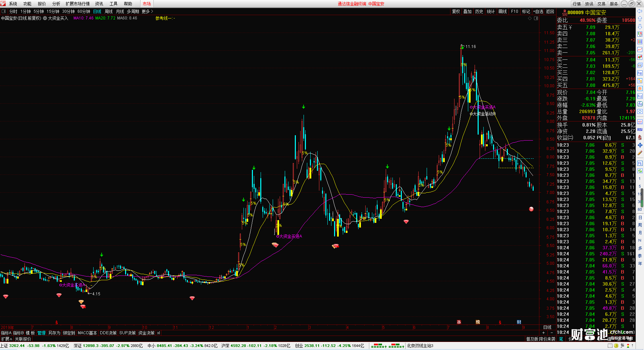644x350 pixels.
Task: Open the 画线 drawing tools dropdown
Action: [x=503, y=11]
